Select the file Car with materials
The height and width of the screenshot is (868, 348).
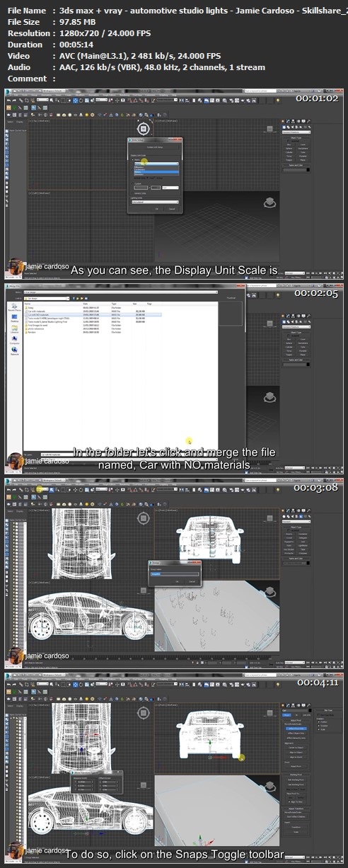(37, 310)
